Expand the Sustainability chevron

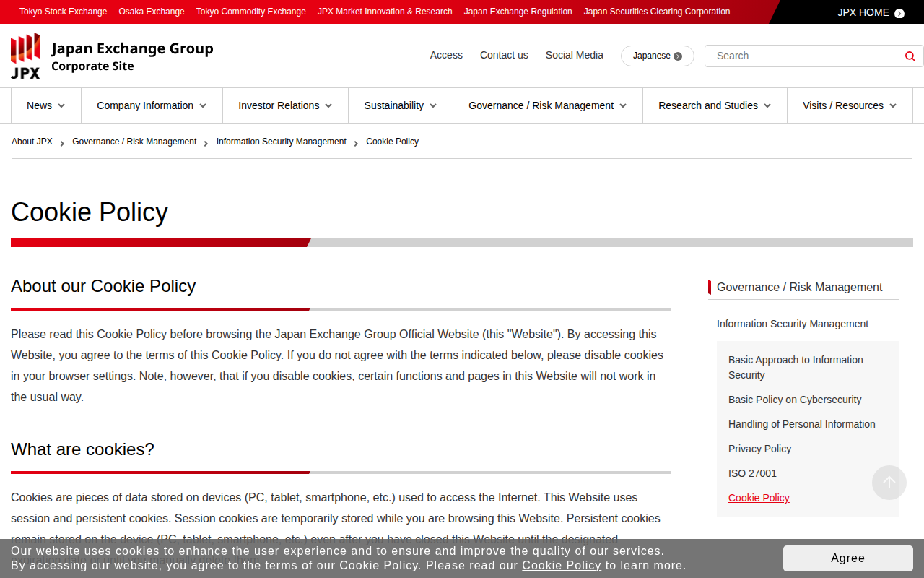tap(433, 105)
